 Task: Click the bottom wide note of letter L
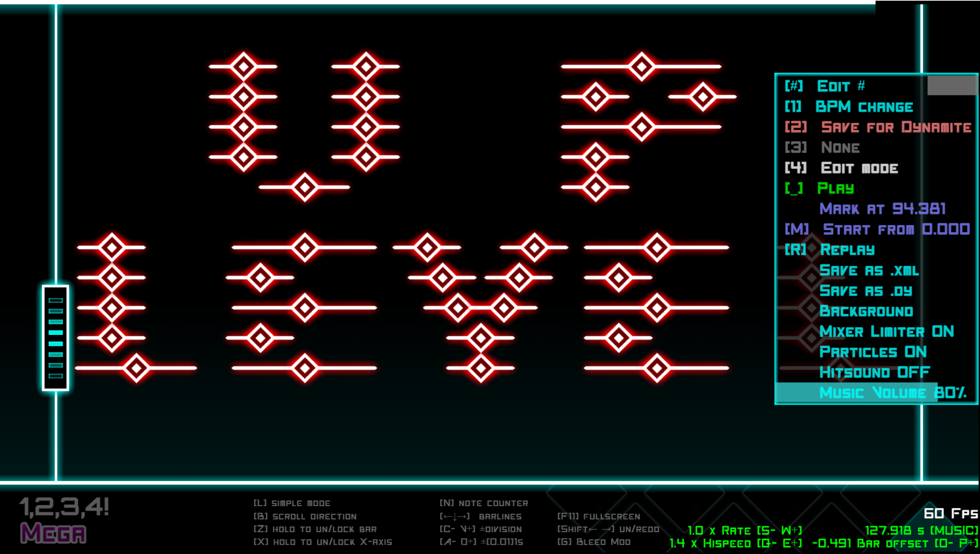click(136, 368)
